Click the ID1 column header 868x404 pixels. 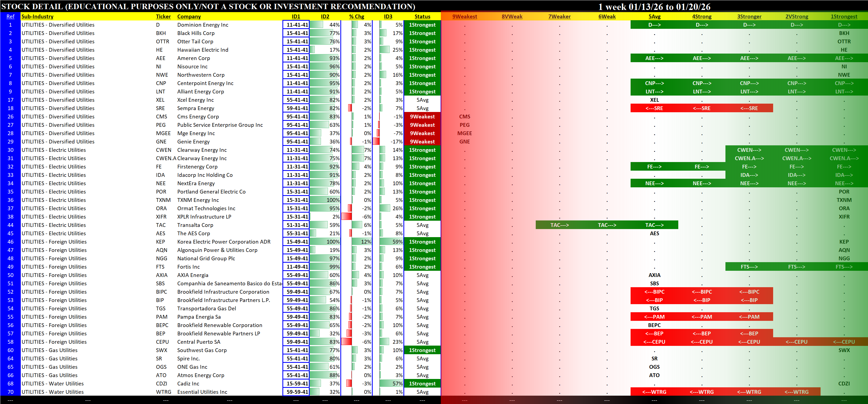click(x=296, y=16)
